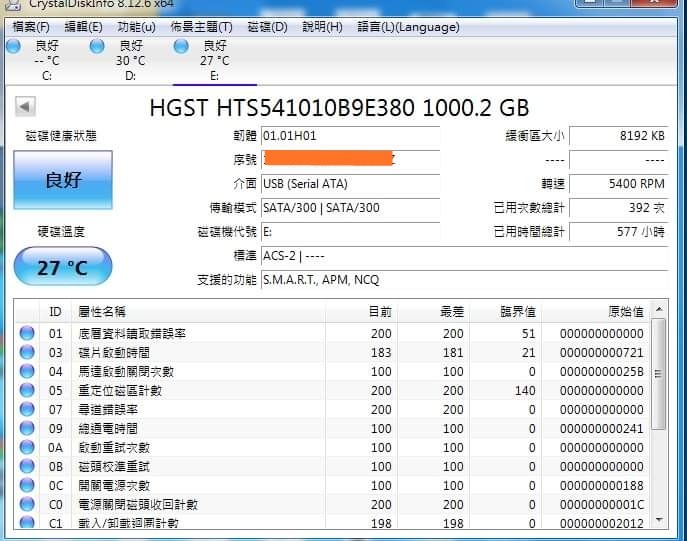Click status orb for attribute C0 row
687x541 pixels.
pos(27,504)
